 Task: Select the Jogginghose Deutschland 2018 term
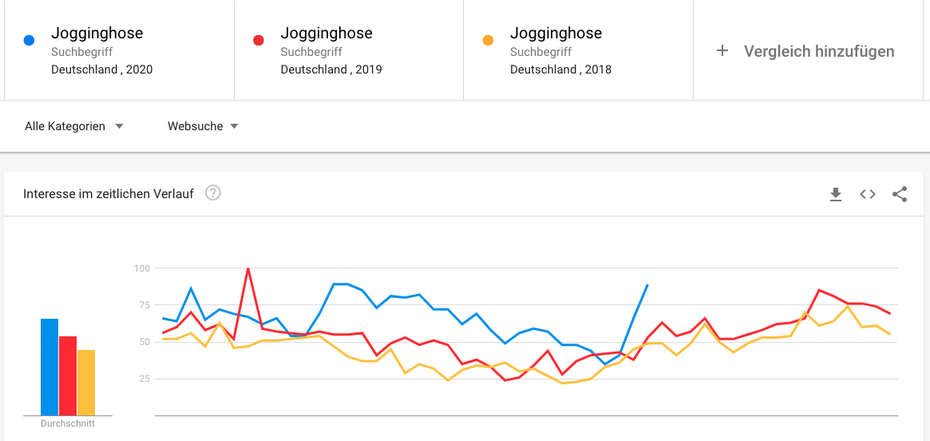pyautogui.click(x=560, y=50)
